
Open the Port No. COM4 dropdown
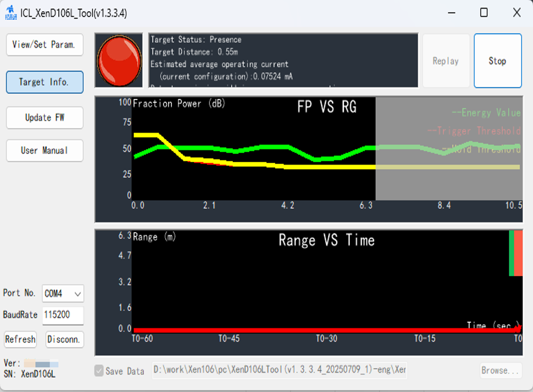coord(63,294)
